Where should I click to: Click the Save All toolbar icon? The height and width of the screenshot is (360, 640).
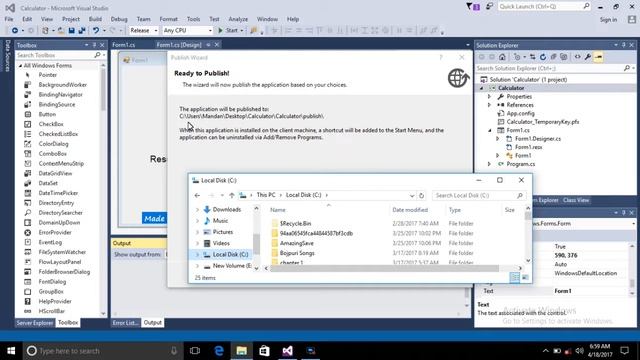82,30
